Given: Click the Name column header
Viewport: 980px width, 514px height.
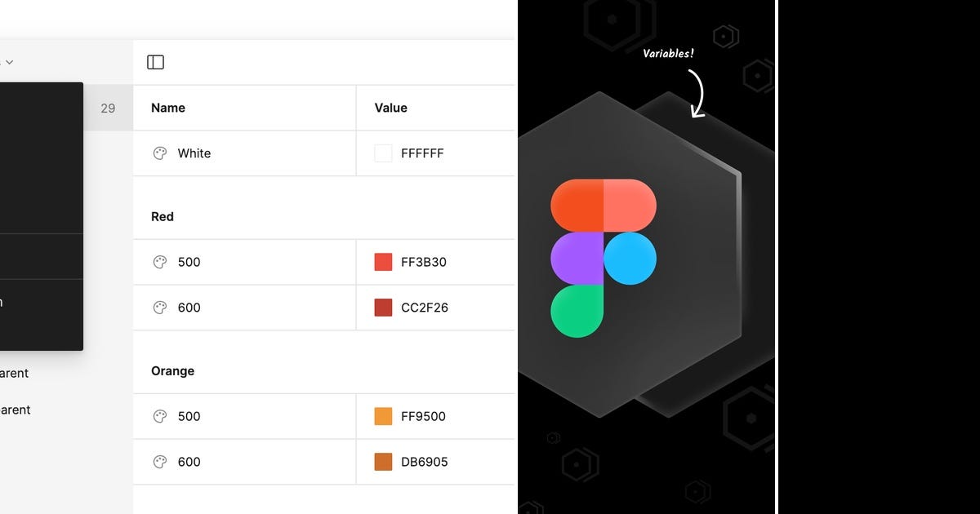Looking at the screenshot, I should click(x=167, y=107).
